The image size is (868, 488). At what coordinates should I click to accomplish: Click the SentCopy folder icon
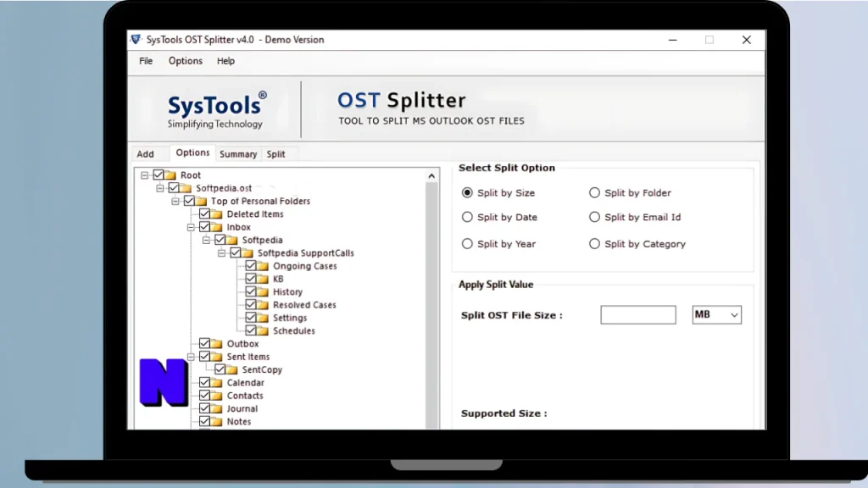tap(232, 369)
